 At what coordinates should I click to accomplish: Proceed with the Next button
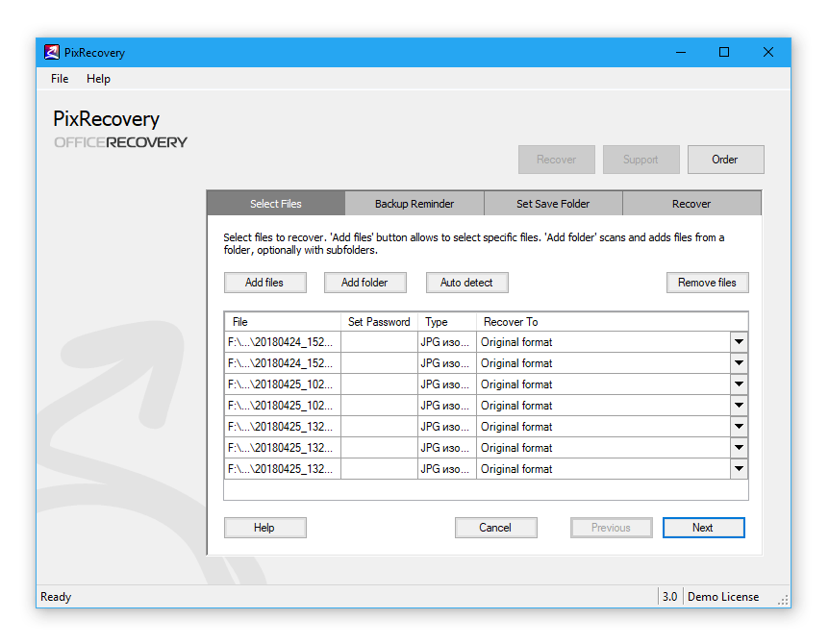click(704, 528)
